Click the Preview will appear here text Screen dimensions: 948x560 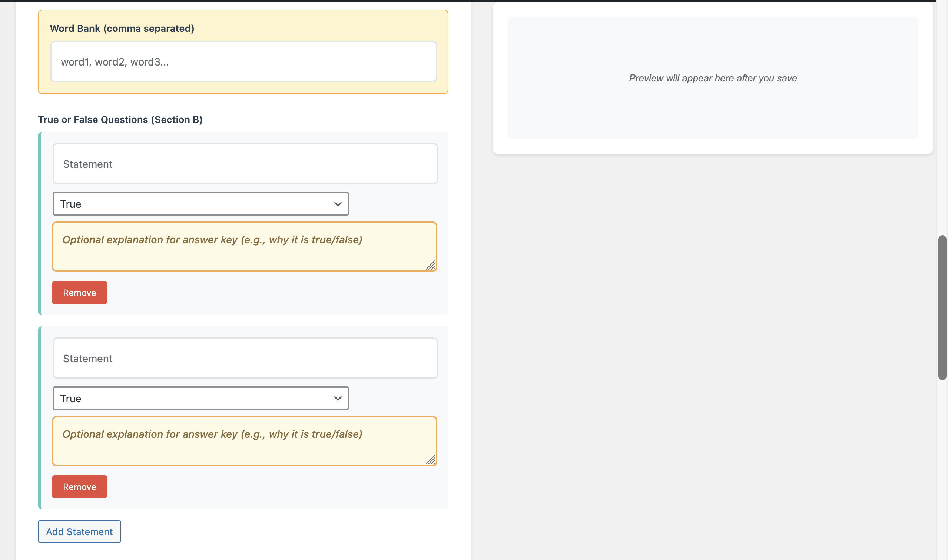[712, 78]
